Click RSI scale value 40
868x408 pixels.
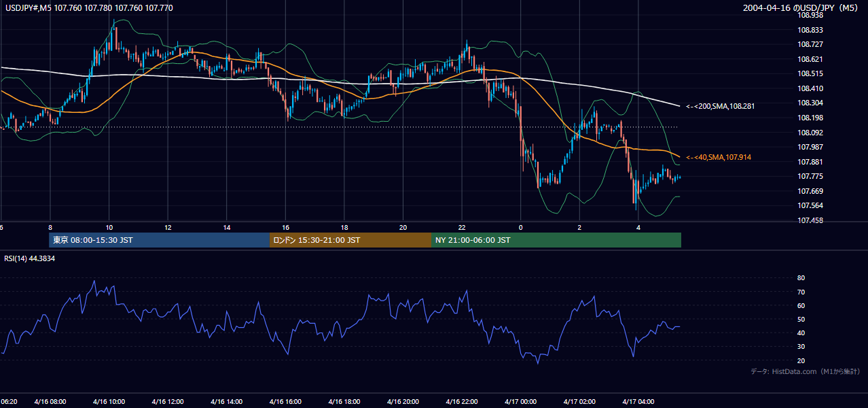(801, 333)
